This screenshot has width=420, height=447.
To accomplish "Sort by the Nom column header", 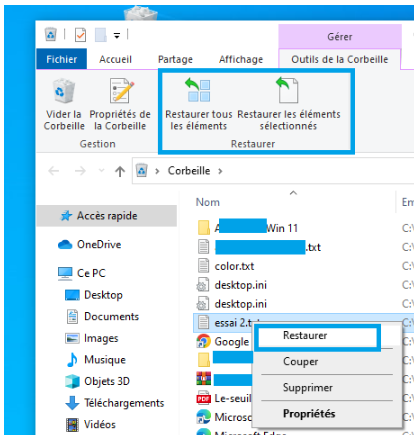I will pos(208,203).
